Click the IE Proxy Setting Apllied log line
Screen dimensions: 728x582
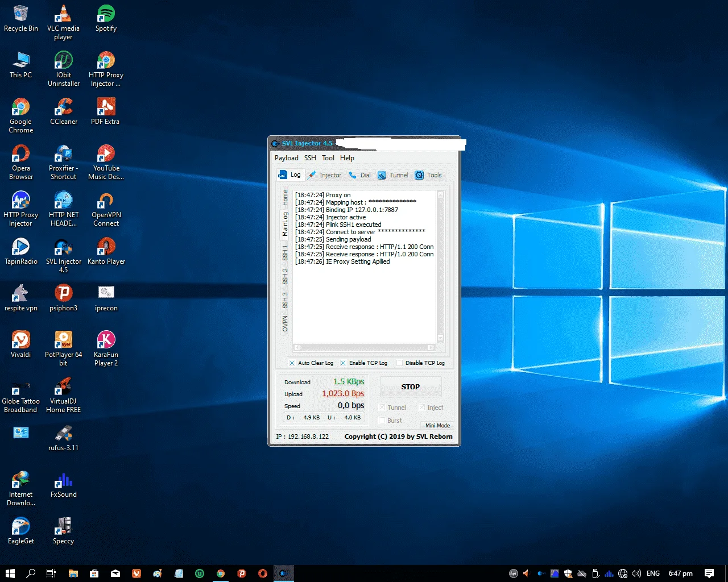(x=342, y=261)
